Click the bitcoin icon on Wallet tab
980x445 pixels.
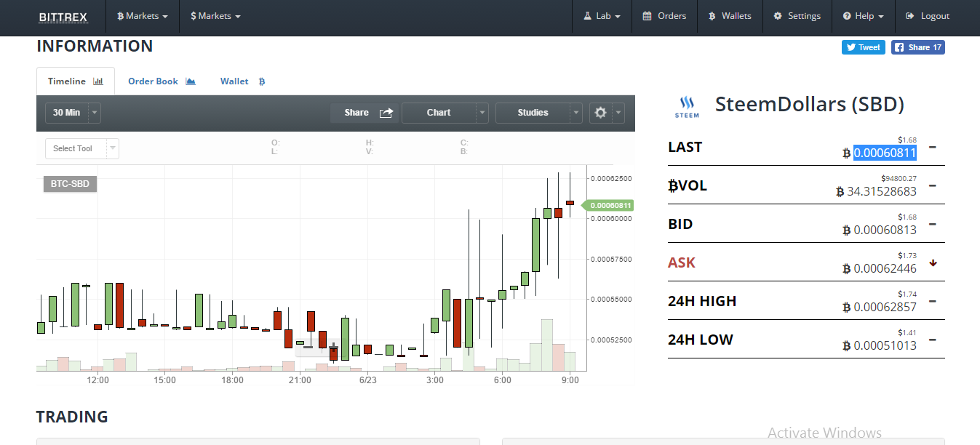(x=262, y=81)
